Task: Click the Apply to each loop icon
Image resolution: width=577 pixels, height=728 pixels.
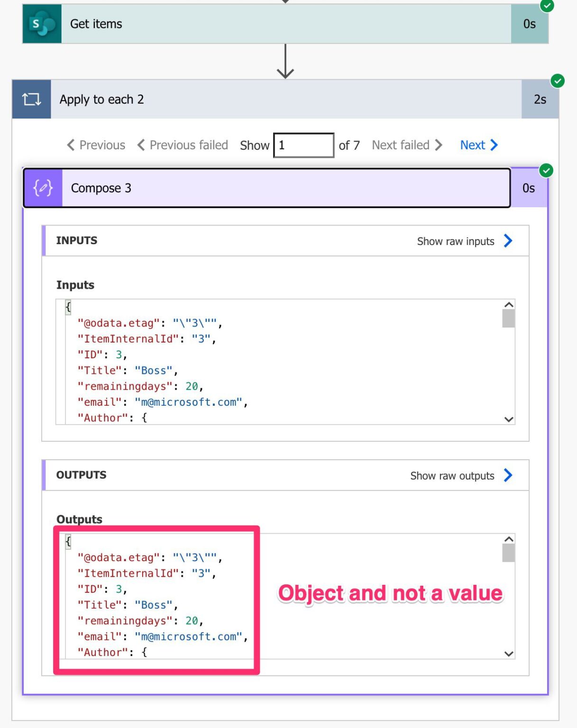Action: (31, 99)
